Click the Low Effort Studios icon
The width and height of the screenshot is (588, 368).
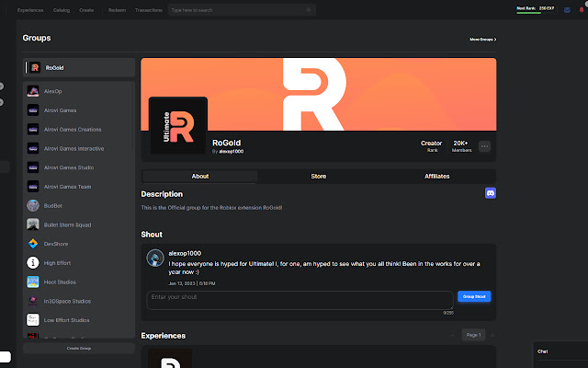tap(33, 320)
